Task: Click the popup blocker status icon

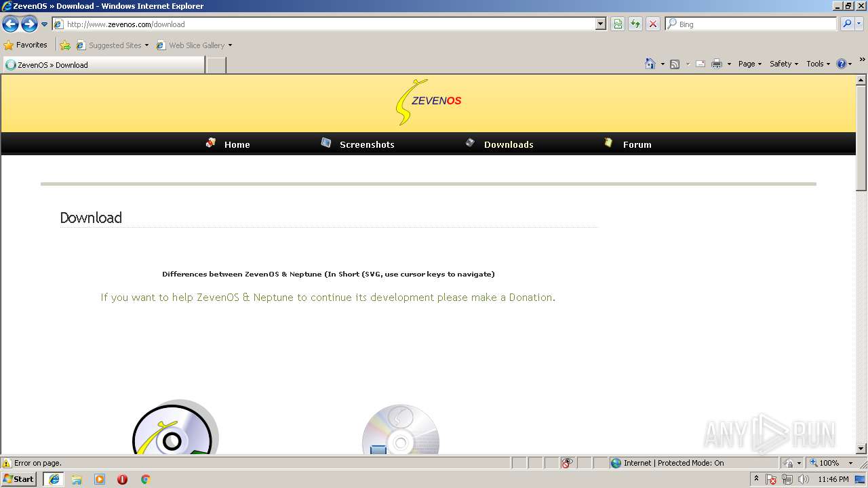Action: point(567,463)
